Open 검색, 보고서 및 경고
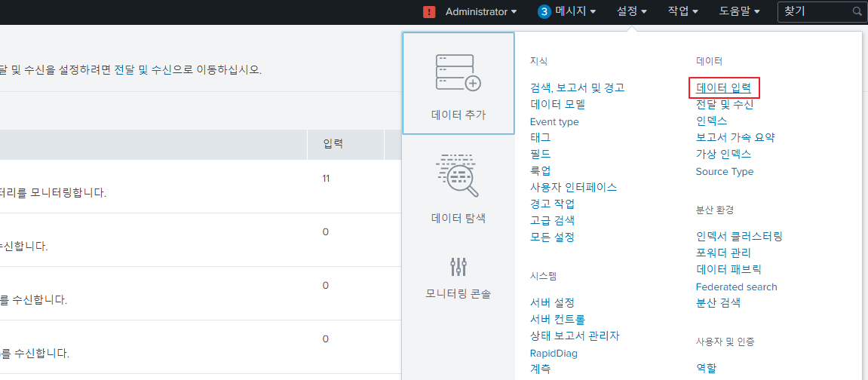This screenshot has height=380, width=868. pyautogui.click(x=578, y=87)
